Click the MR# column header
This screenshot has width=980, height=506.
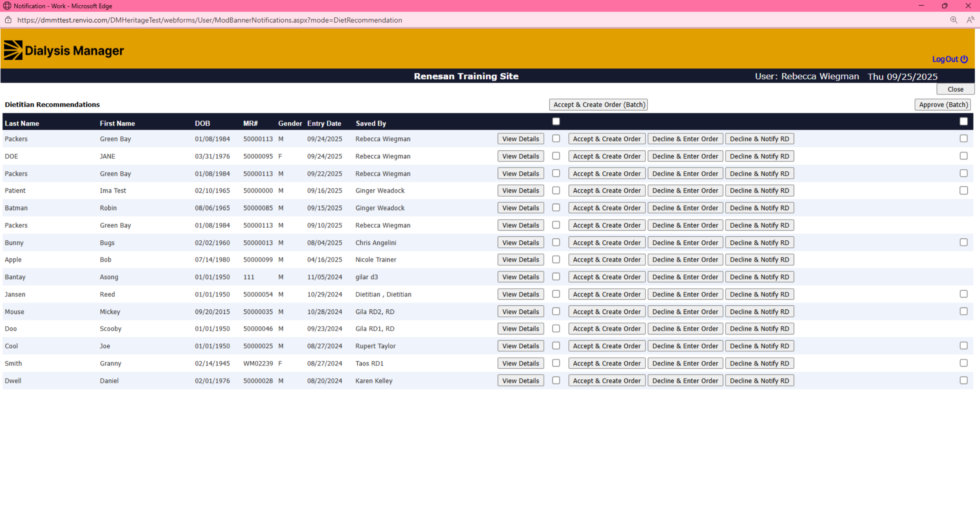[x=251, y=123]
